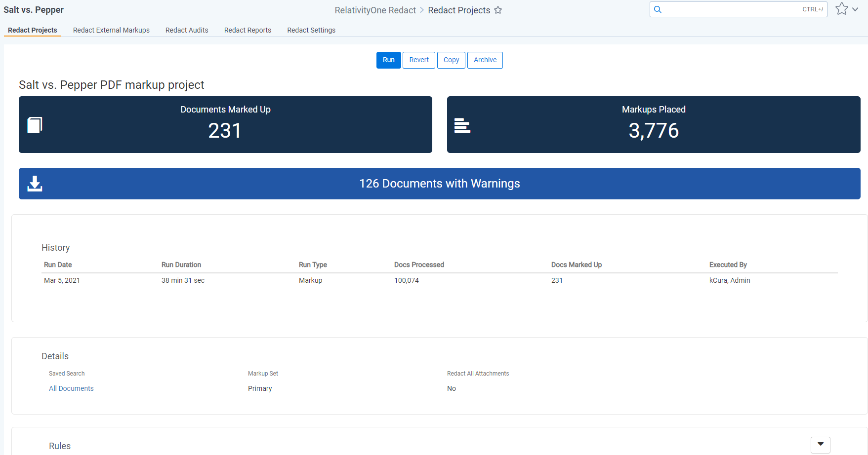Favorite Redact Projects with breadcrumb star
Screen dimensions: 868x455
498,10
